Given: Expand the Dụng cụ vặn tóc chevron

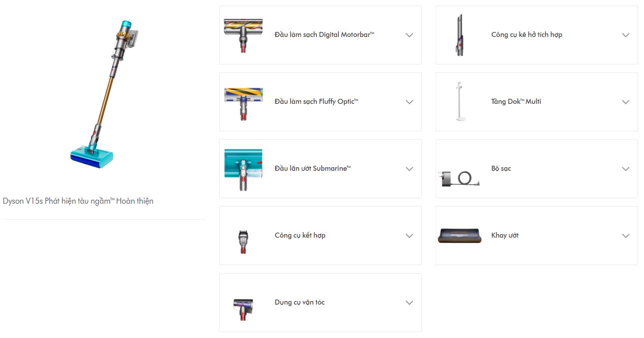Looking at the screenshot, I should (410, 303).
